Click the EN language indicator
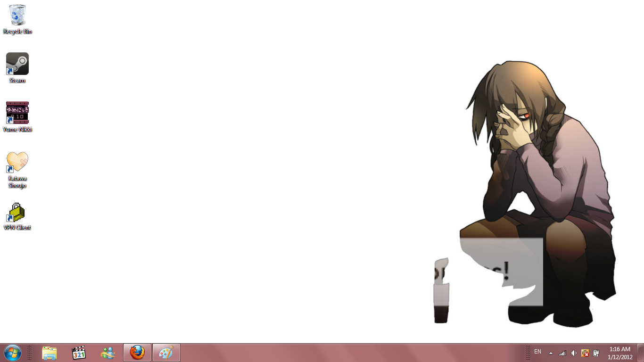 pos(537,352)
